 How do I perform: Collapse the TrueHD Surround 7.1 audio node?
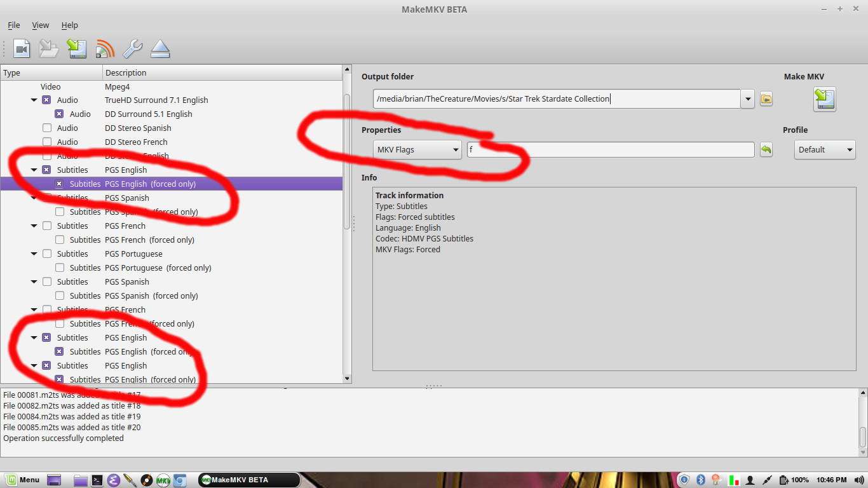click(x=34, y=100)
